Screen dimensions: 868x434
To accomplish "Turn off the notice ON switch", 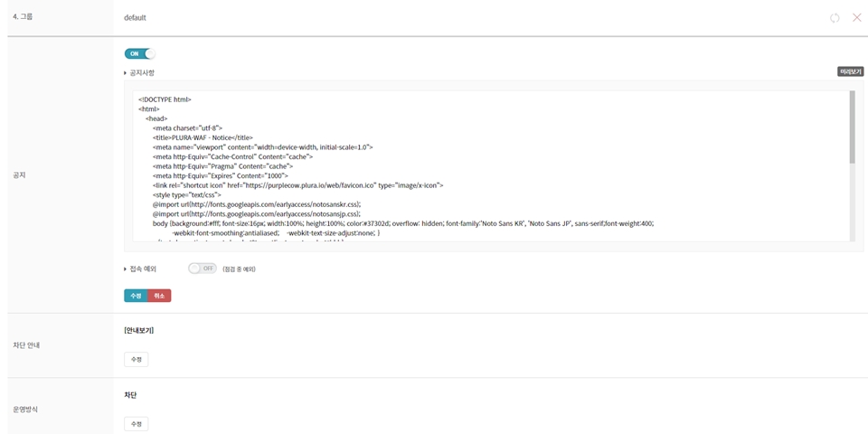I will tap(139, 54).
